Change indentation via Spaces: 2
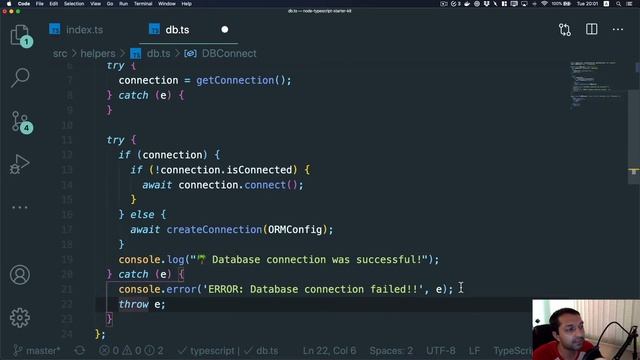Viewport: 640px width, 360px height. (x=391, y=351)
